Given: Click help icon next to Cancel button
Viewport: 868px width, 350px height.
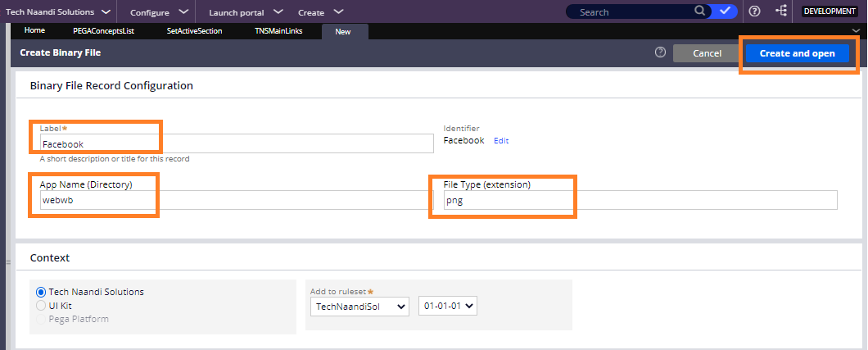Looking at the screenshot, I should point(660,52).
